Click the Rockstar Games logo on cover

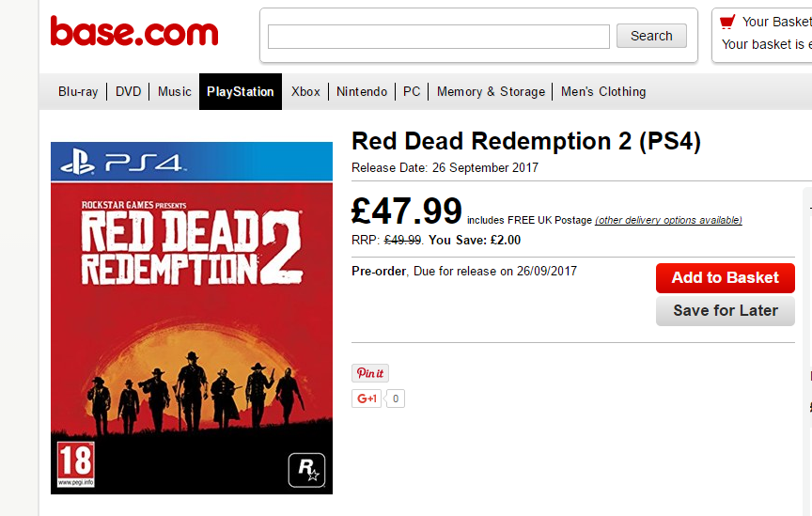click(x=307, y=467)
